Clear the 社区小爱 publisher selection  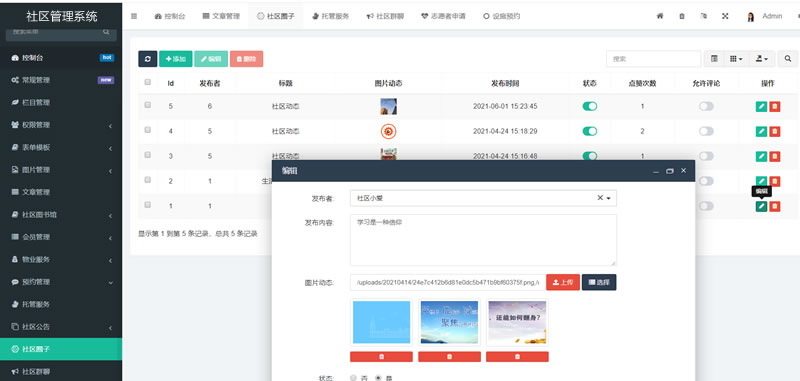click(x=600, y=198)
